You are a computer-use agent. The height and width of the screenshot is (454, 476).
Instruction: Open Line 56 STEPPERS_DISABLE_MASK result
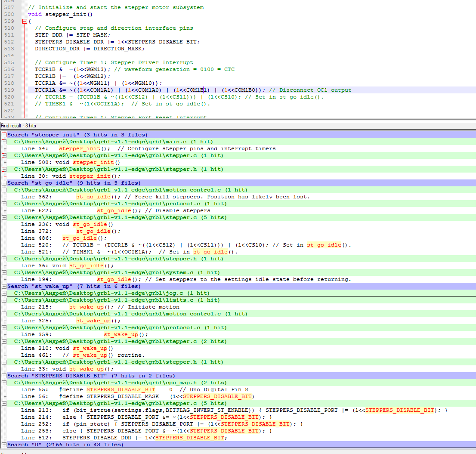(138, 396)
